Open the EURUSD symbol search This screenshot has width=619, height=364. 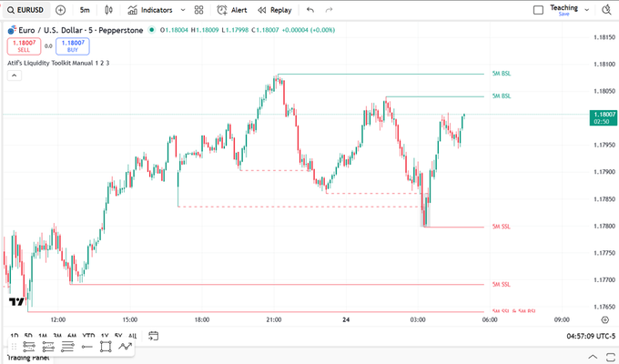pos(26,10)
